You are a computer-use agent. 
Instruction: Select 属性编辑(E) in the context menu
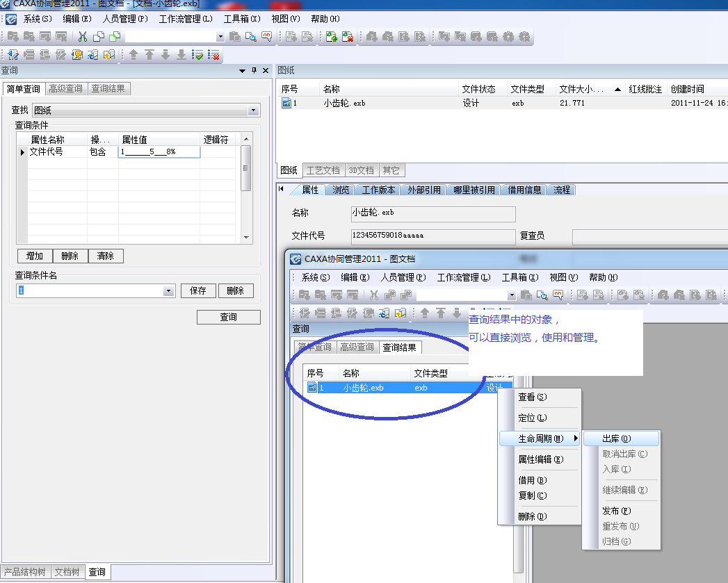click(540, 459)
